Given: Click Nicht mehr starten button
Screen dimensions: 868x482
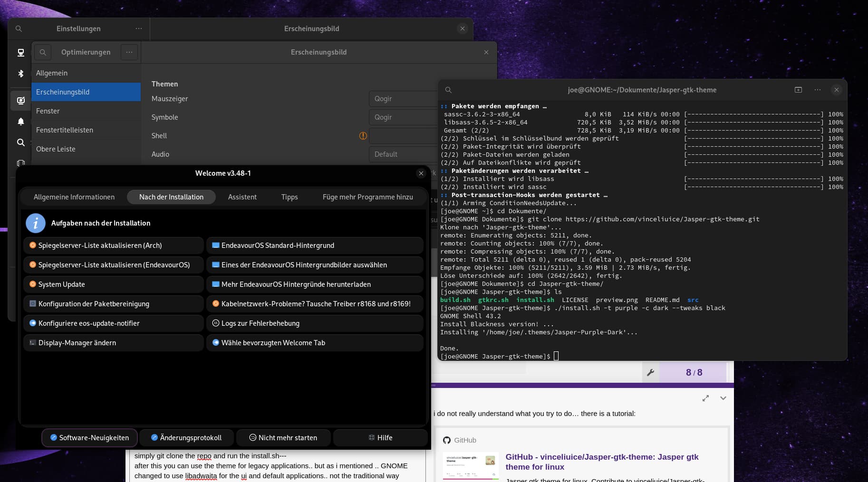Looking at the screenshot, I should 283,438.
